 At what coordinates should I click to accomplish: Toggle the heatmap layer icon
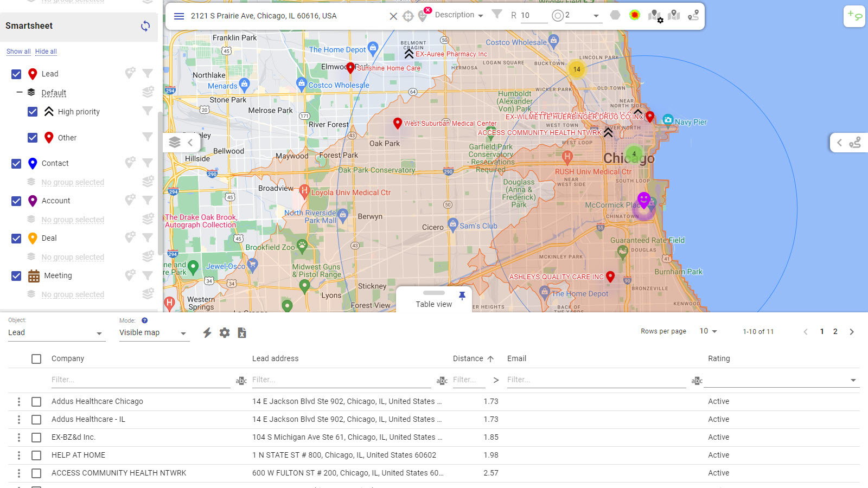[634, 15]
